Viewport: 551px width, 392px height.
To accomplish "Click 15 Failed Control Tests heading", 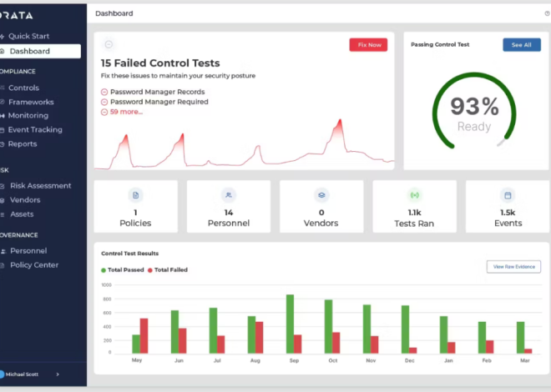I will [160, 63].
